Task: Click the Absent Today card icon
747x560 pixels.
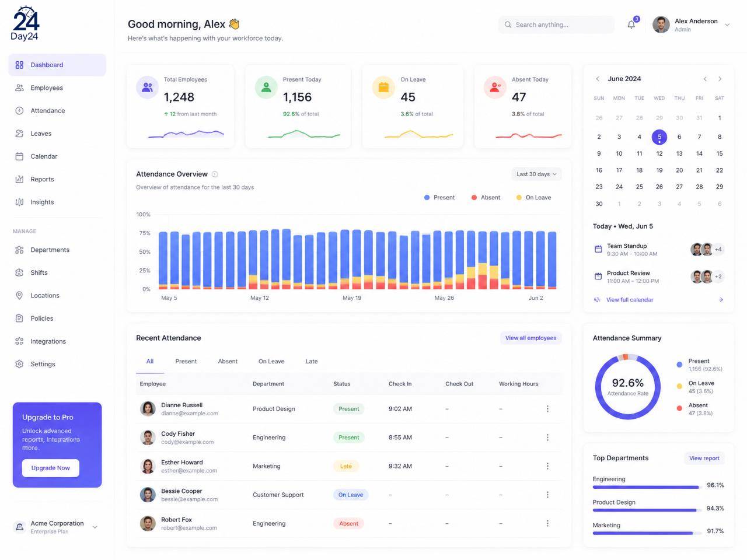Action: coord(495,87)
